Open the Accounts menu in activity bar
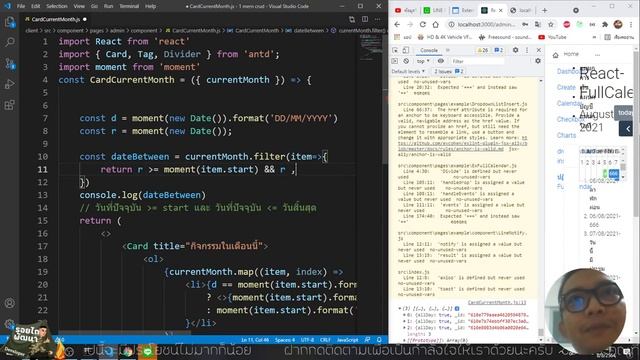 click(x=9, y=303)
